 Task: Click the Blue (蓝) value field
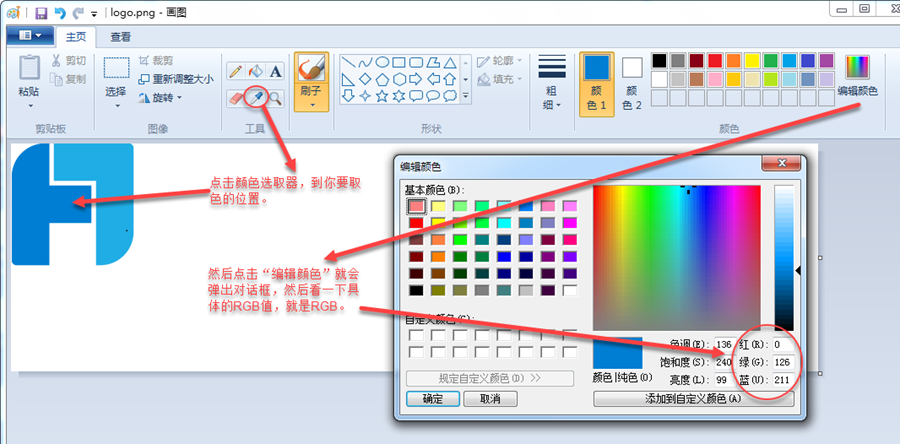click(x=783, y=380)
